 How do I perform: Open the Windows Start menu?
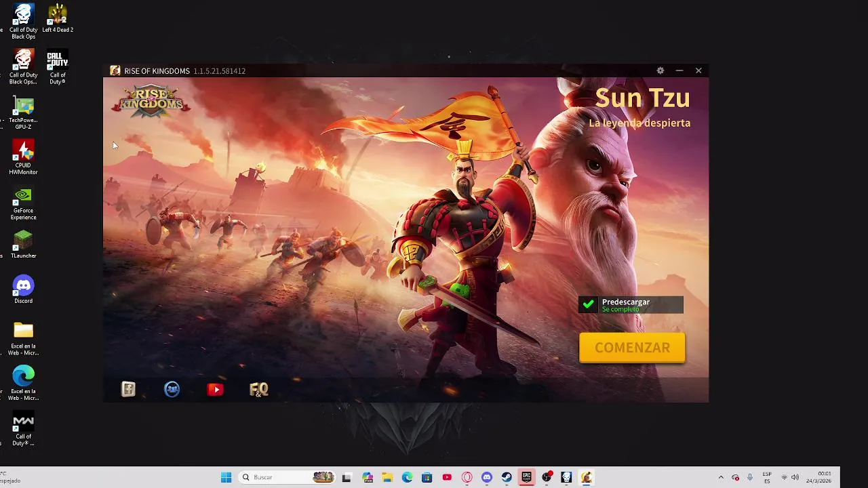click(226, 477)
